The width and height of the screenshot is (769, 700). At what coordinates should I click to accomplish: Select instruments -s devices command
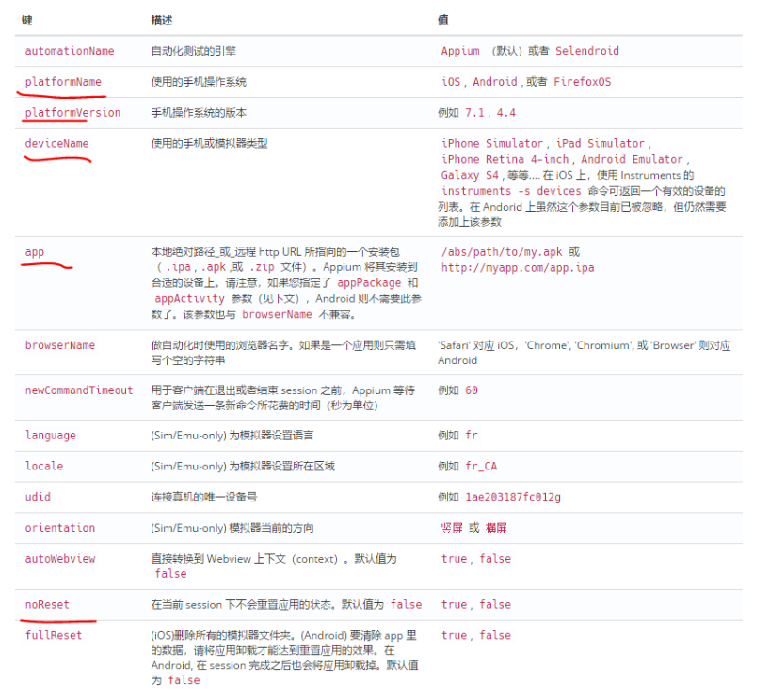(511, 191)
